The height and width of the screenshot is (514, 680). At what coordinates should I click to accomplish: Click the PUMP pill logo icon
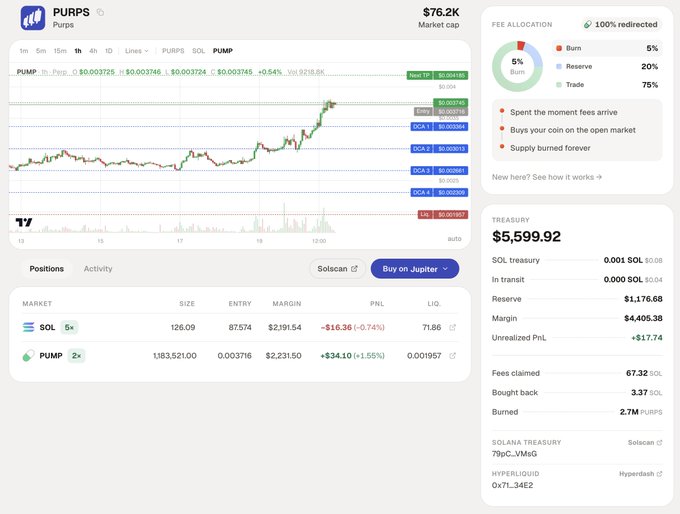click(28, 356)
